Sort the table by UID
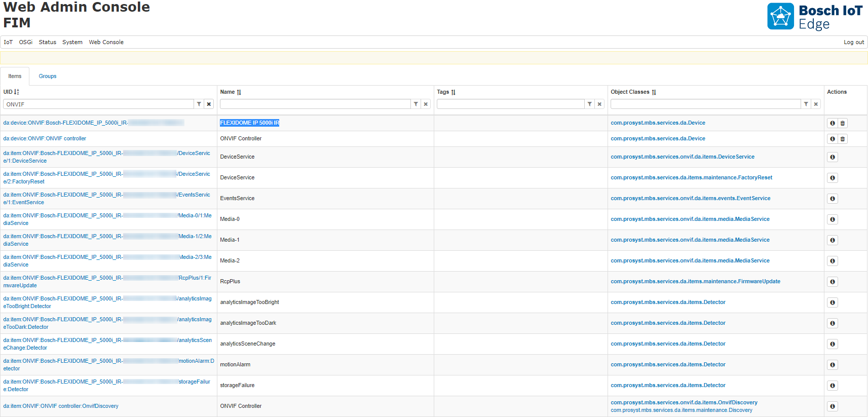Image resolution: width=868 pixels, height=417 pixels. (17, 92)
